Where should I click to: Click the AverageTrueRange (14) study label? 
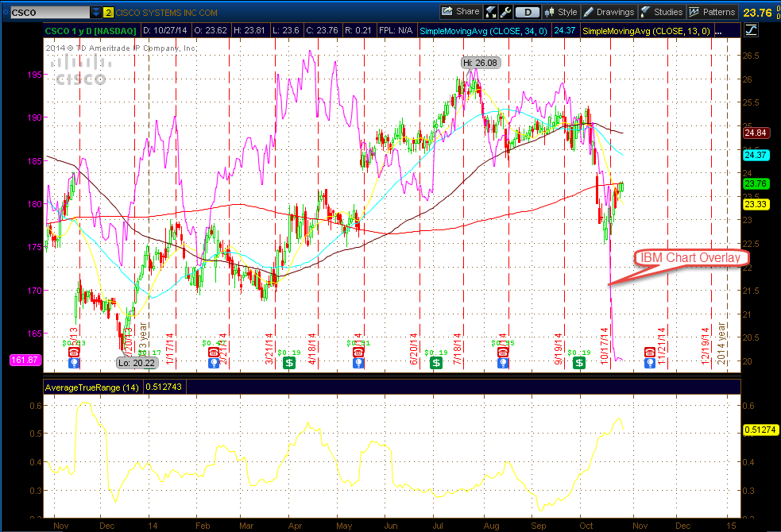(x=91, y=387)
